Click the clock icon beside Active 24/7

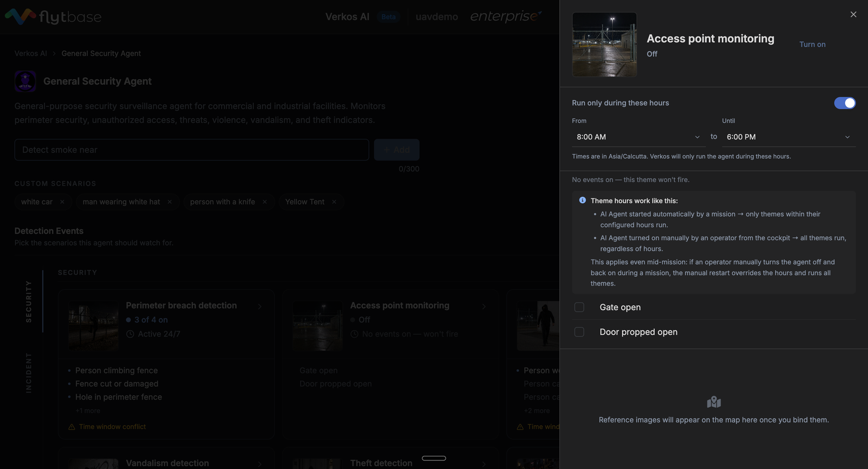tap(130, 334)
